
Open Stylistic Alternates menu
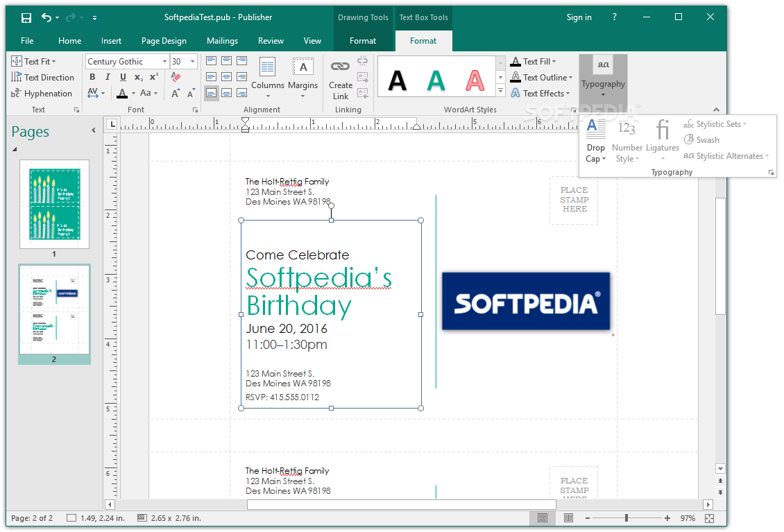click(x=726, y=156)
